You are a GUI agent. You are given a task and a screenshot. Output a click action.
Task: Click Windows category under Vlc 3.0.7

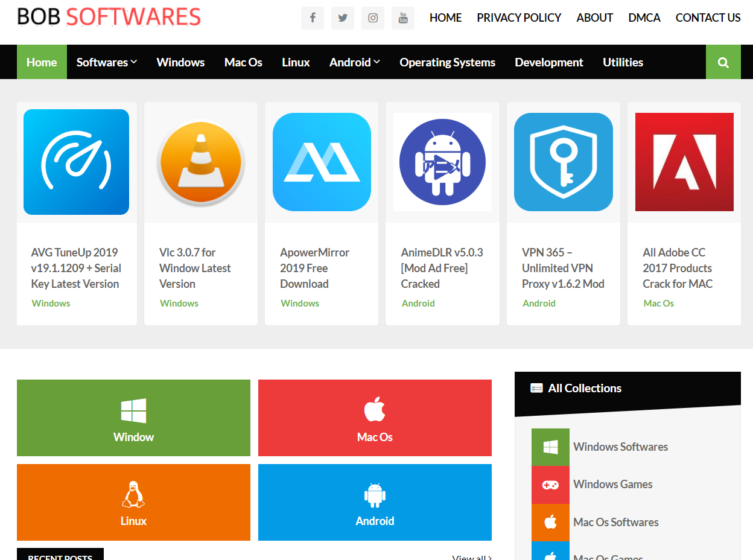[179, 304]
